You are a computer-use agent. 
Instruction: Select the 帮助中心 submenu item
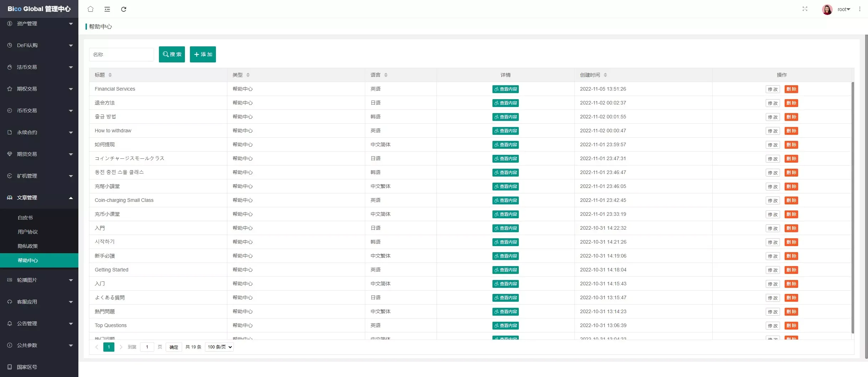pos(39,260)
